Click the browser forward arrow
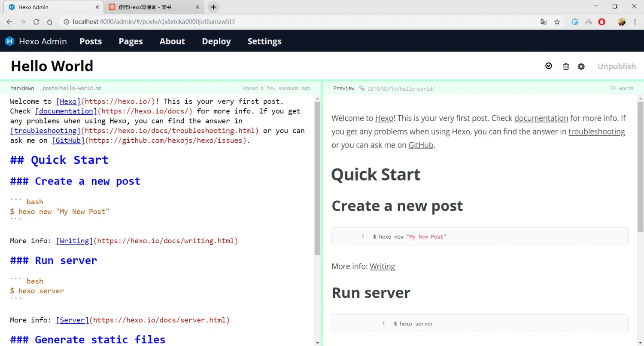 coord(23,22)
